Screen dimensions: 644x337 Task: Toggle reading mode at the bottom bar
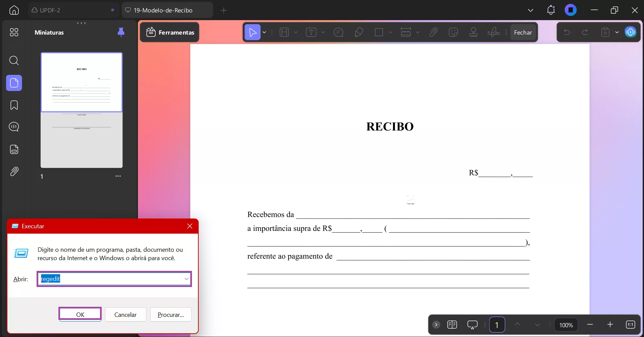452,325
